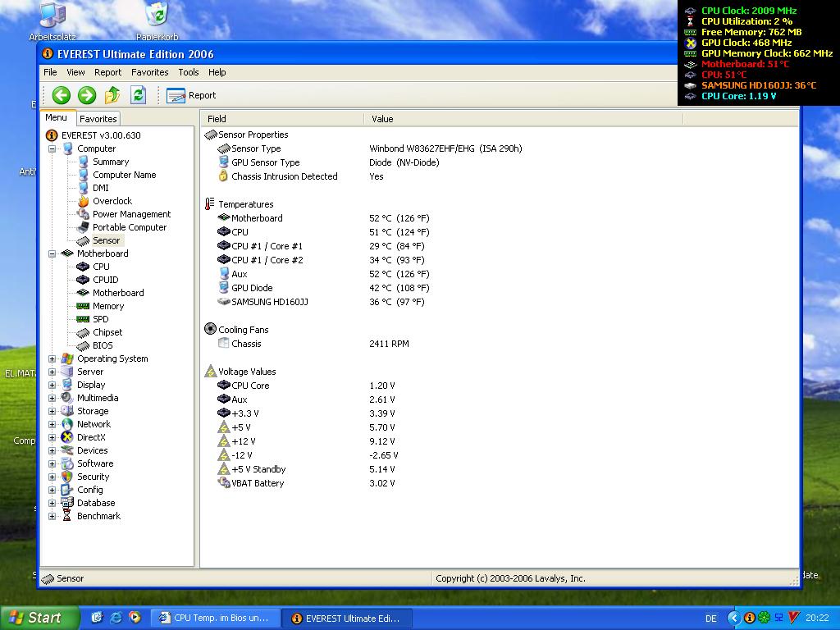Viewport: 840px width, 630px height.
Task: Open the View menu
Action: click(75, 72)
